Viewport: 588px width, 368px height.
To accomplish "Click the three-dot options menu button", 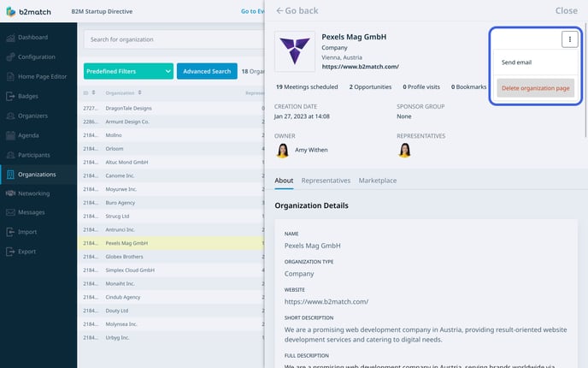I will point(569,39).
